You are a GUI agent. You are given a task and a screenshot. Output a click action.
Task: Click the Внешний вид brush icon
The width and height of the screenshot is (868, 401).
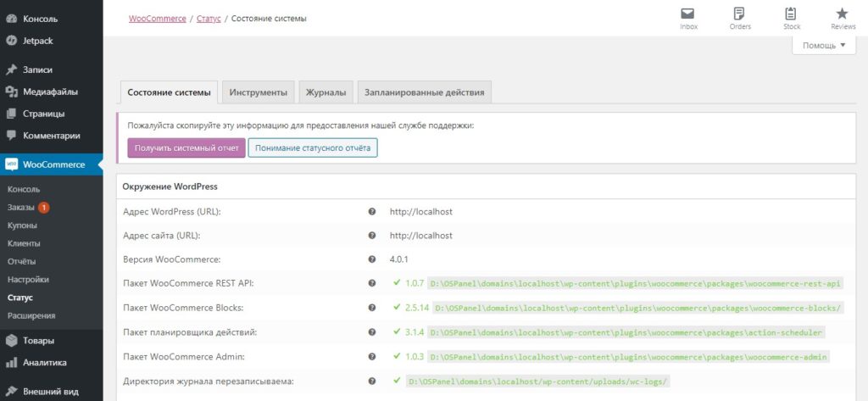pos(11,392)
